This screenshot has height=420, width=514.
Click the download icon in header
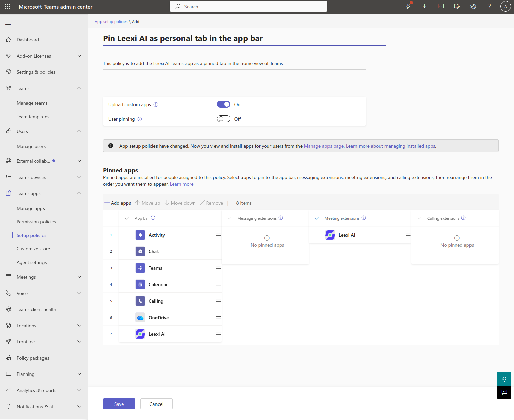424,7
